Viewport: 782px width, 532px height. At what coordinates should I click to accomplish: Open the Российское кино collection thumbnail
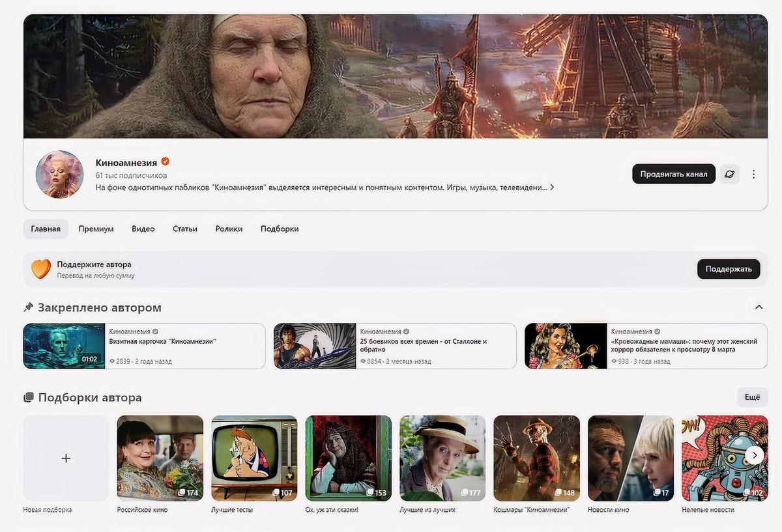[160, 458]
